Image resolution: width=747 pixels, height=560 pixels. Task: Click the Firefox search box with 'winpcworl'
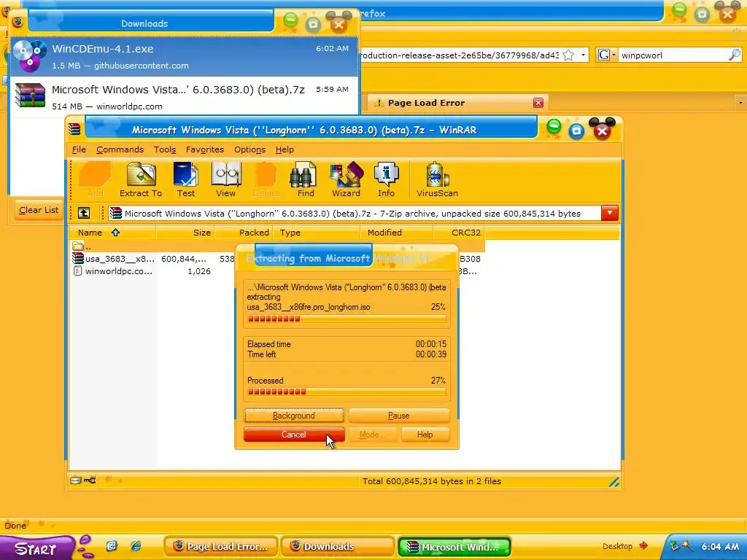[673, 55]
